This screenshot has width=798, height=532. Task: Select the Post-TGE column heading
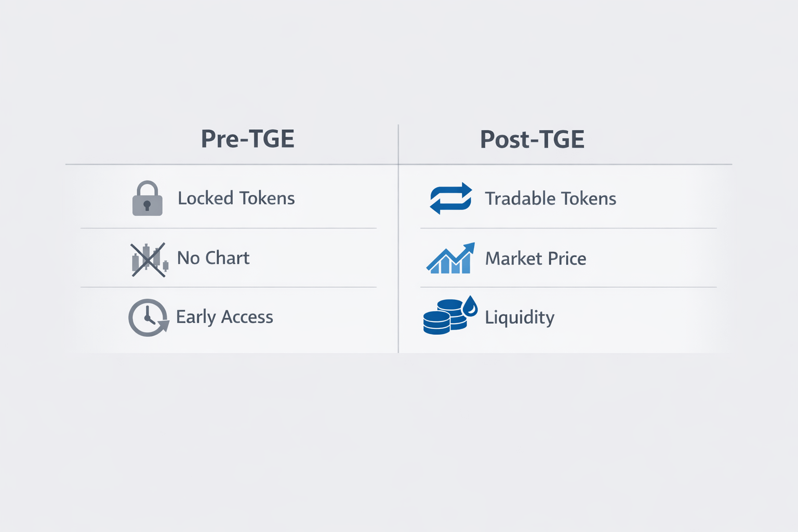click(x=532, y=139)
